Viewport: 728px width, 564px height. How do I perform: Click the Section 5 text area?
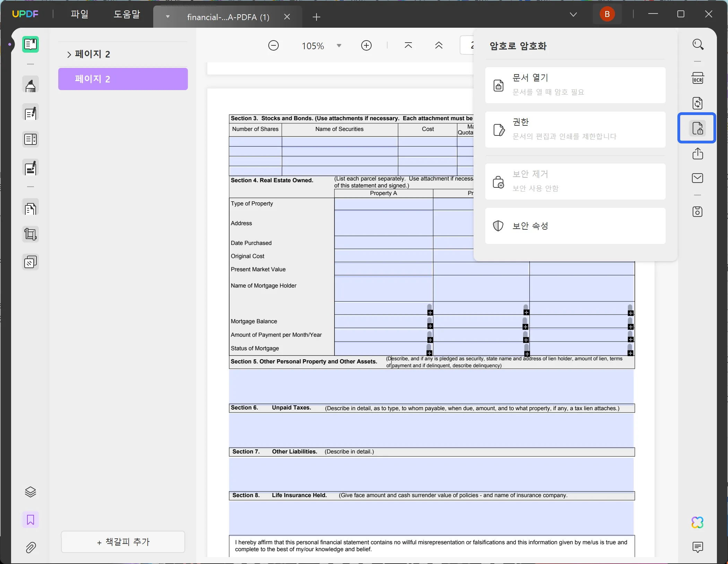(x=432, y=386)
